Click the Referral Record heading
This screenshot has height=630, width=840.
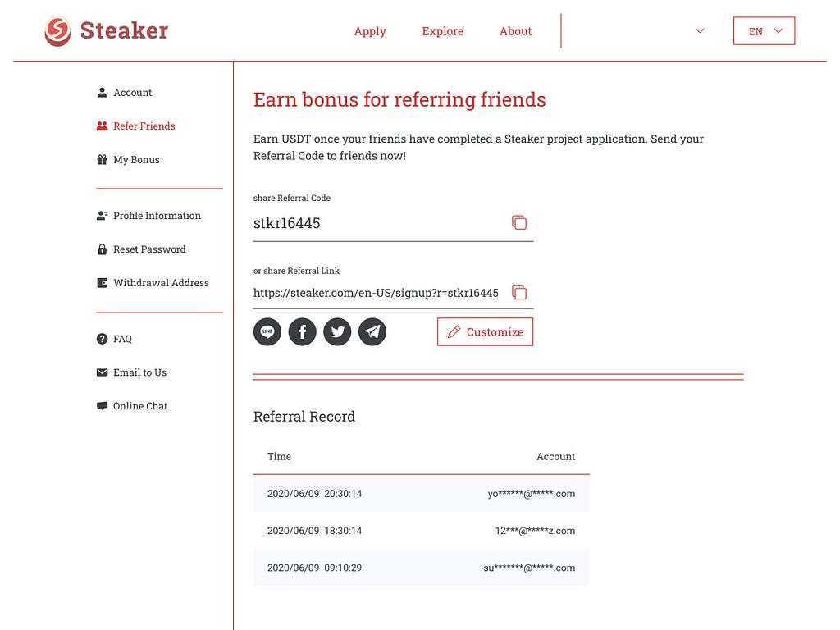[304, 416]
